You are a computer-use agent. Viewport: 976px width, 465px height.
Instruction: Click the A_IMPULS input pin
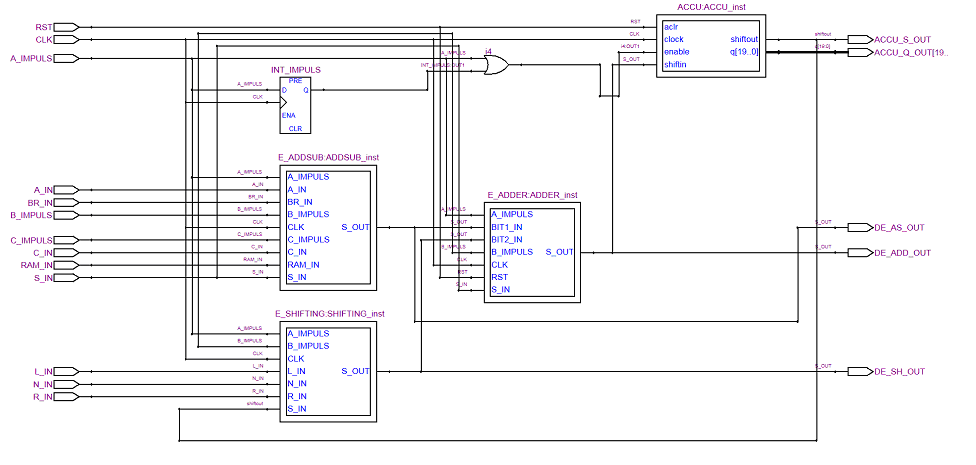point(67,59)
